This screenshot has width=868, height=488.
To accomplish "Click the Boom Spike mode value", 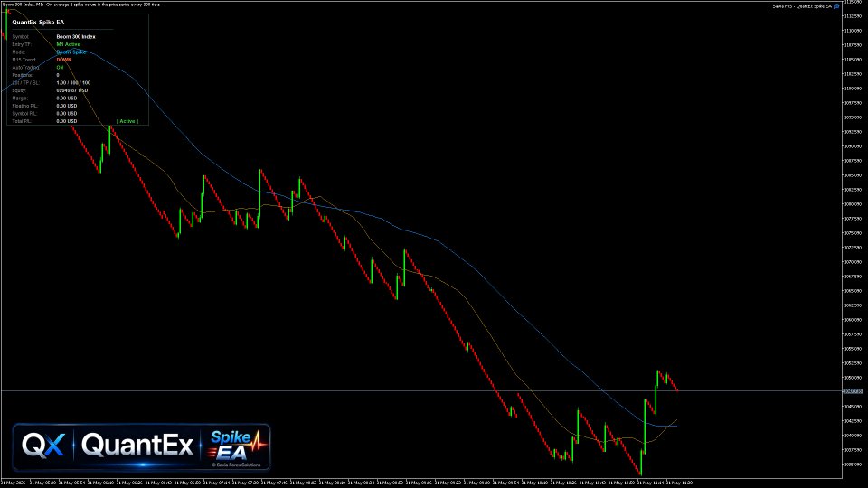I will 71,52.
